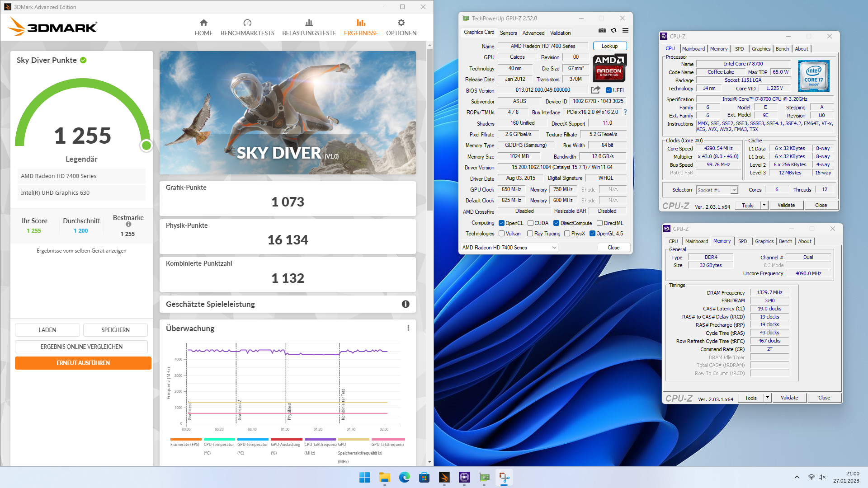Toggle the Vulkan checkbox
Viewport: 868px width, 488px height.
(501, 234)
